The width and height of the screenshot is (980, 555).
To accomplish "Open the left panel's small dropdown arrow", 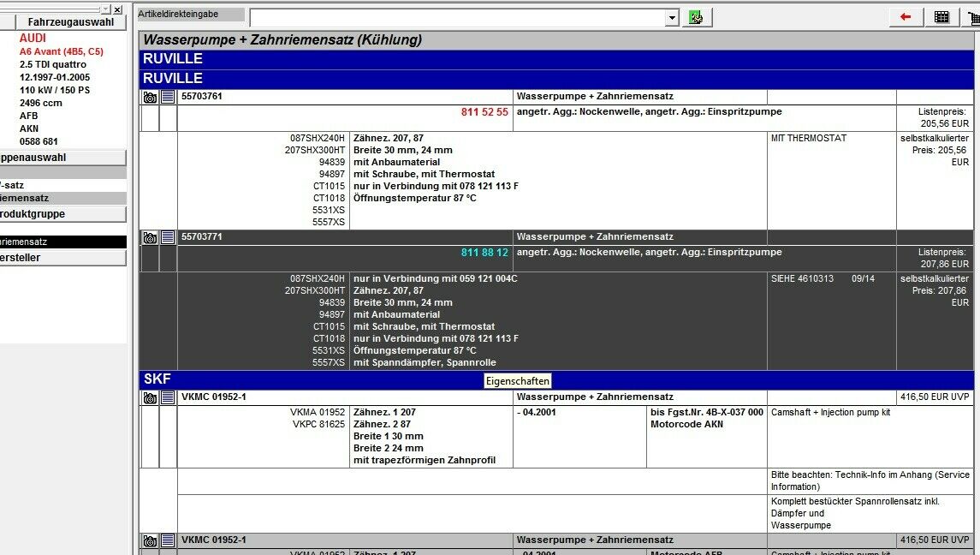I will coord(105,9).
